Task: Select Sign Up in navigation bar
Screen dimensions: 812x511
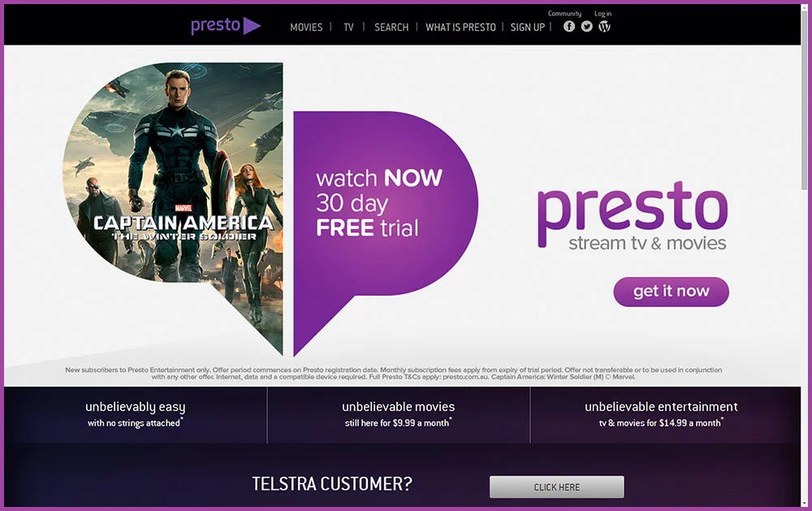Action: pos(528,28)
